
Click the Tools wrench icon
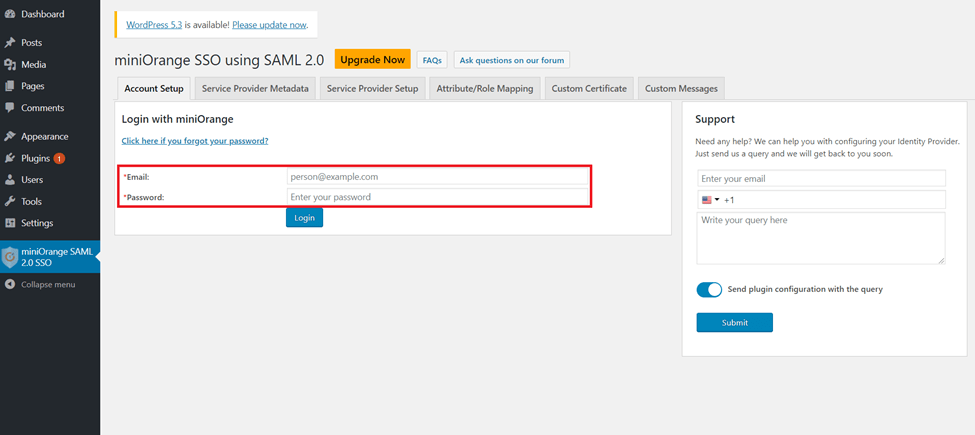tap(9, 201)
